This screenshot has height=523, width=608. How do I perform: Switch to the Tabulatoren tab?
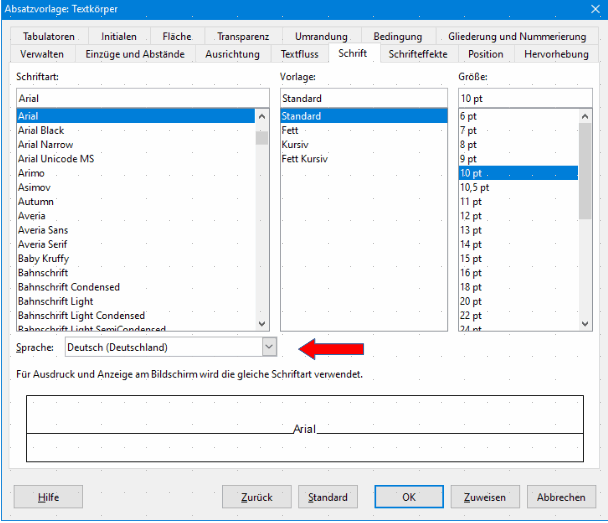(49, 36)
